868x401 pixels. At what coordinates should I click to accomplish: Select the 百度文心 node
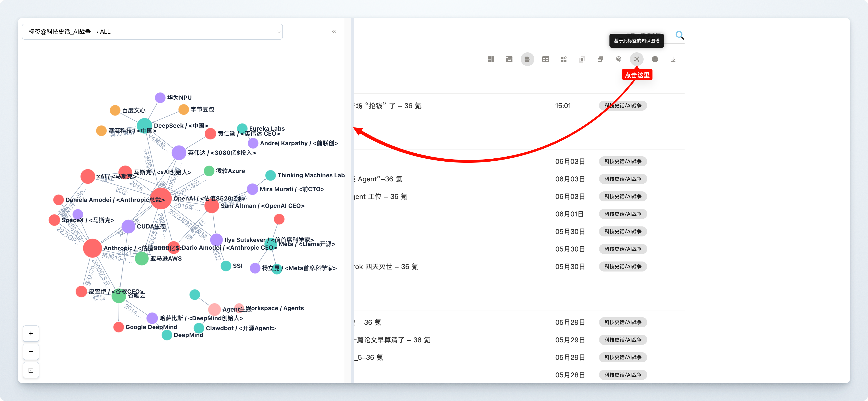point(115,110)
